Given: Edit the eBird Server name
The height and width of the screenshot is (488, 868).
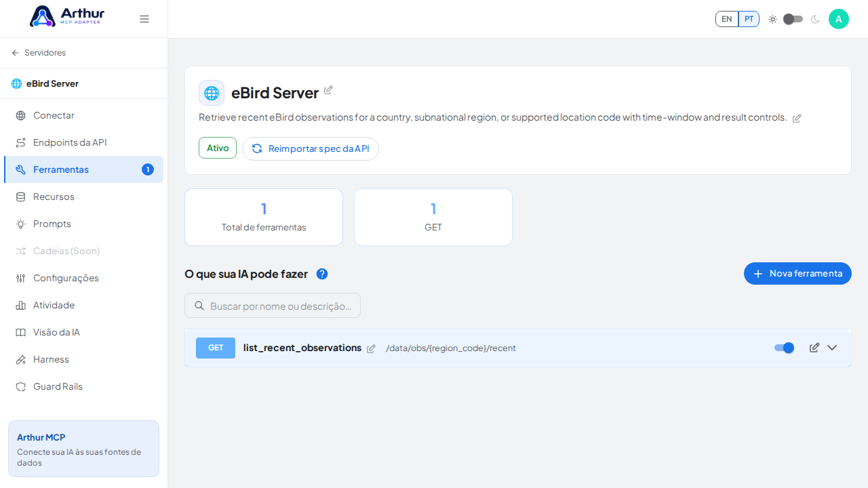Looking at the screenshot, I should click(328, 90).
